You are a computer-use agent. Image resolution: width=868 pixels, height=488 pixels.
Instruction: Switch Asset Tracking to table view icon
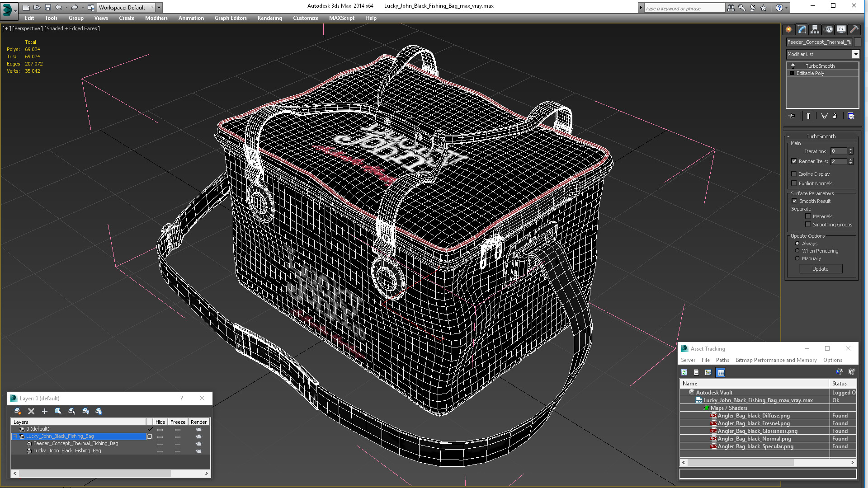click(721, 372)
